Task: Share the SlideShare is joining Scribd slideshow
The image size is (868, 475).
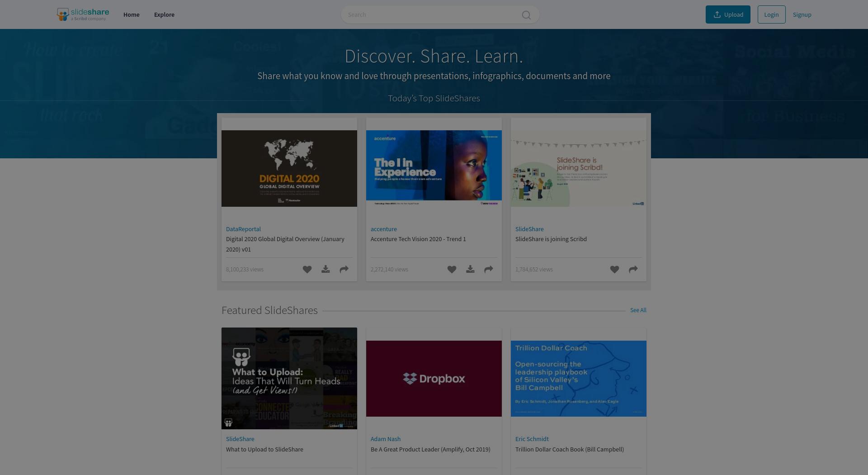Action: pyautogui.click(x=633, y=270)
